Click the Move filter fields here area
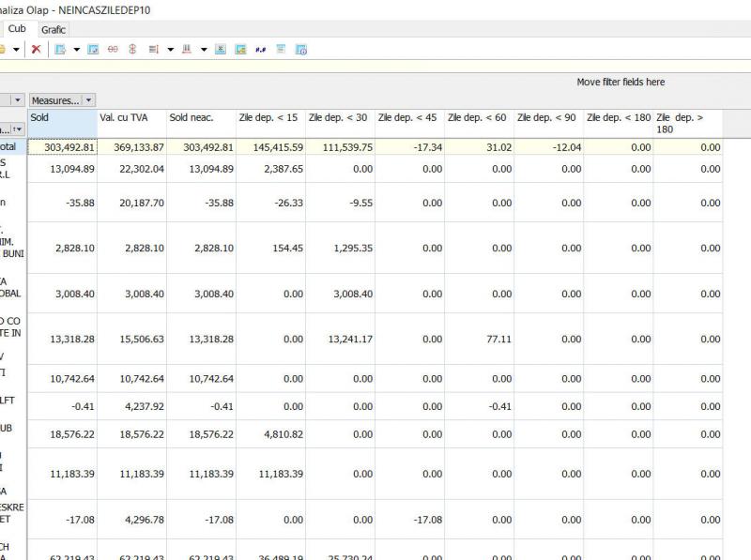This screenshot has height=560, width=751. (x=621, y=83)
